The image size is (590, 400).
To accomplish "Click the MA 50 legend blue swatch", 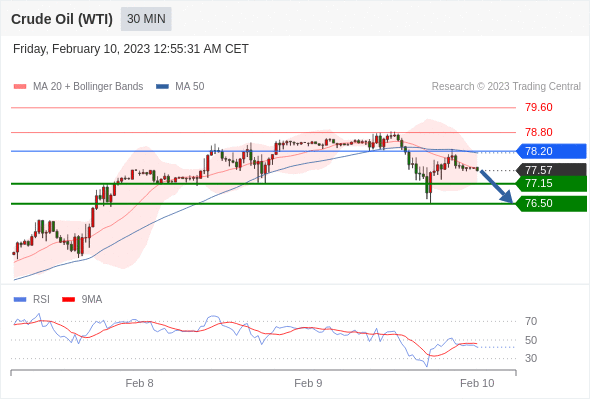I will pyautogui.click(x=162, y=87).
